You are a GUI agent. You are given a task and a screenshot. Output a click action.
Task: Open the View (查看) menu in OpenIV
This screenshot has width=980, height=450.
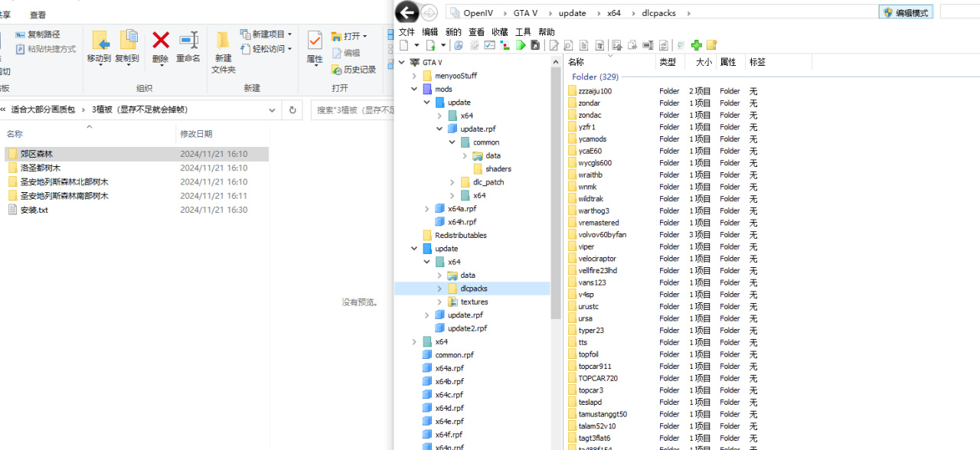(x=476, y=31)
